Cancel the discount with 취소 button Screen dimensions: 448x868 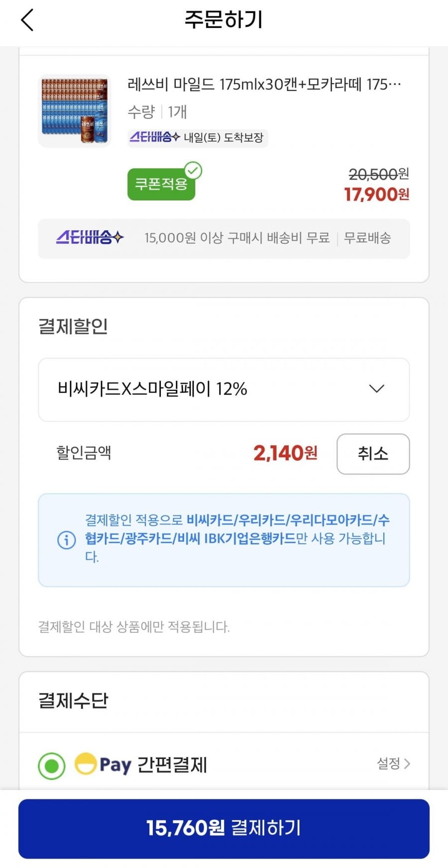pos(373,454)
